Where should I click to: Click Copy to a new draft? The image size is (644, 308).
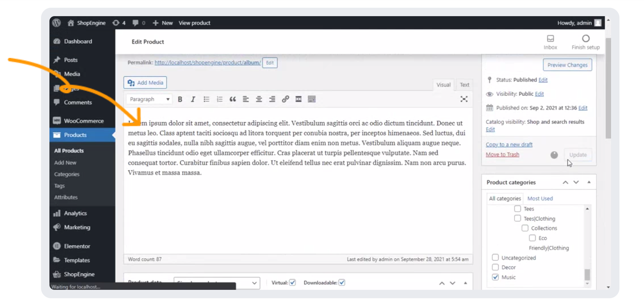509,144
